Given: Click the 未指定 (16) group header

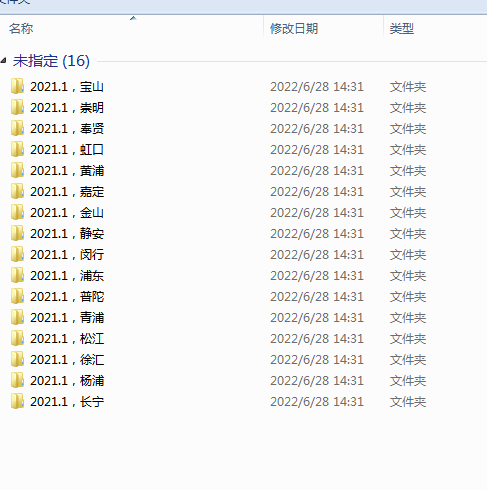Looking at the screenshot, I should click(51, 61).
